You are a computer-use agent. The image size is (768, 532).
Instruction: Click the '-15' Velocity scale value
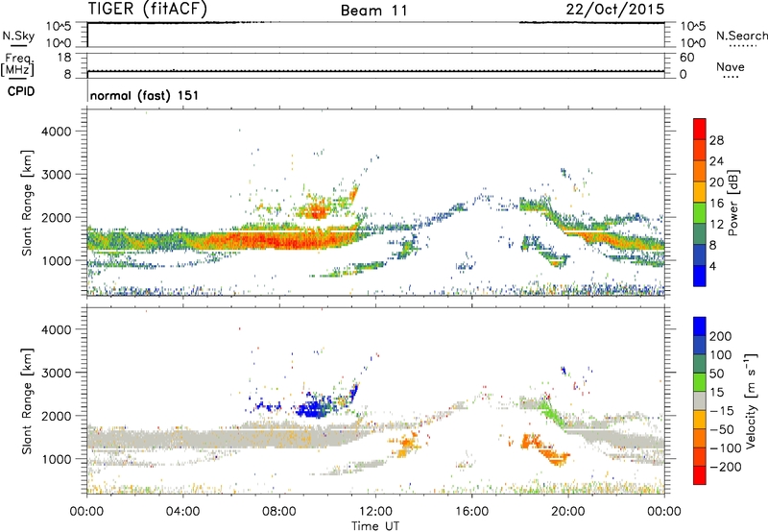click(722, 411)
